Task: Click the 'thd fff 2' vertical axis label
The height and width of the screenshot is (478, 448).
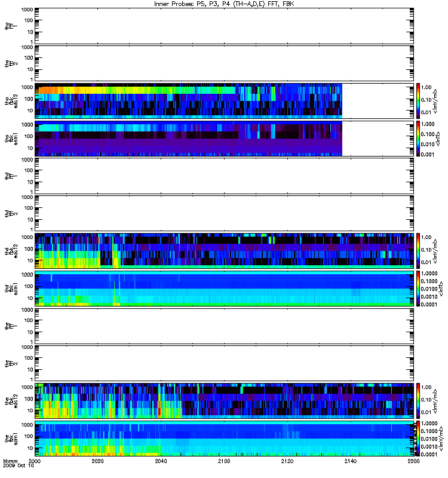Action: click(x=11, y=213)
